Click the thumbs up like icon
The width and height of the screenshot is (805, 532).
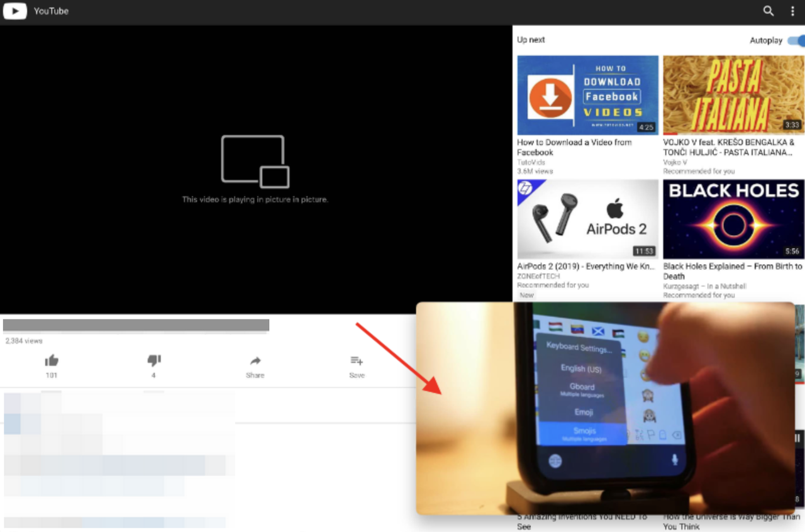[x=51, y=360]
